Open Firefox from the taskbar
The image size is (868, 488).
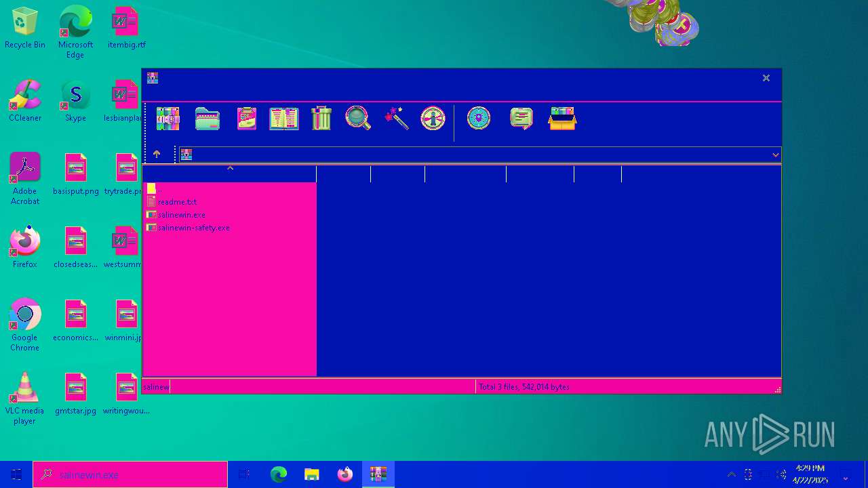pyautogui.click(x=345, y=474)
